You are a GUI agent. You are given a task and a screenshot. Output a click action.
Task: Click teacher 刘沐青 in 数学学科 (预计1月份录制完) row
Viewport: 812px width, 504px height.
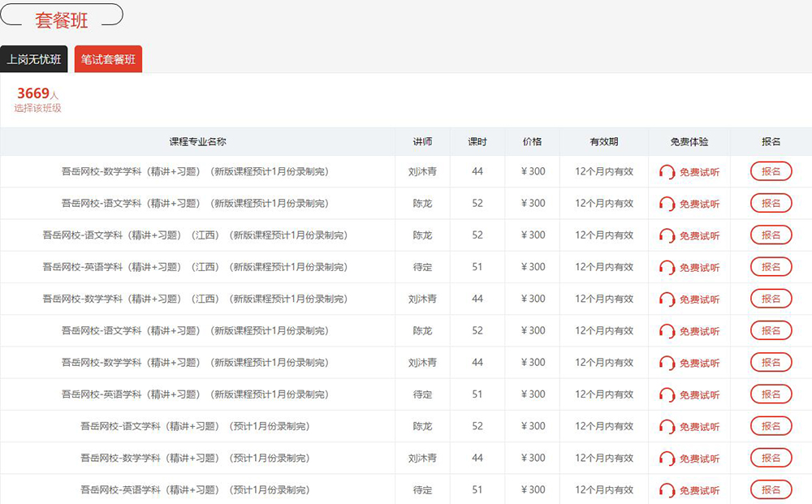[x=422, y=459]
